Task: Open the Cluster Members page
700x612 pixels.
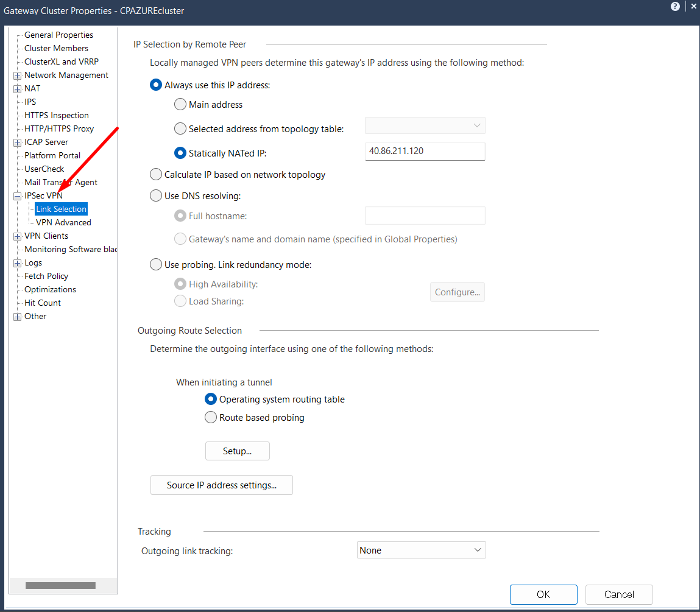Action: [x=55, y=48]
